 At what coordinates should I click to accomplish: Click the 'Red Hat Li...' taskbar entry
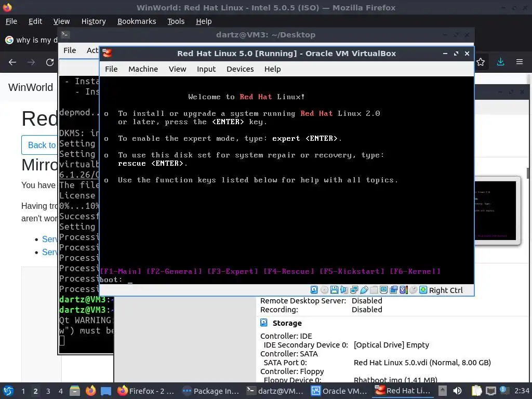point(403,391)
